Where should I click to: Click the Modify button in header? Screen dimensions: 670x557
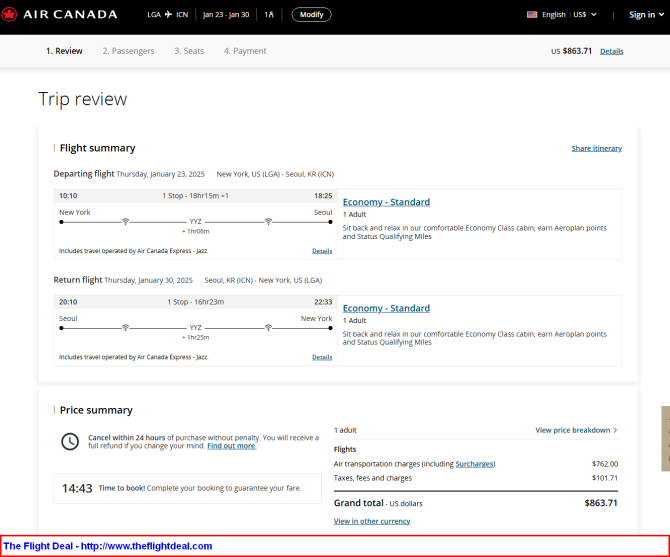pos(311,15)
